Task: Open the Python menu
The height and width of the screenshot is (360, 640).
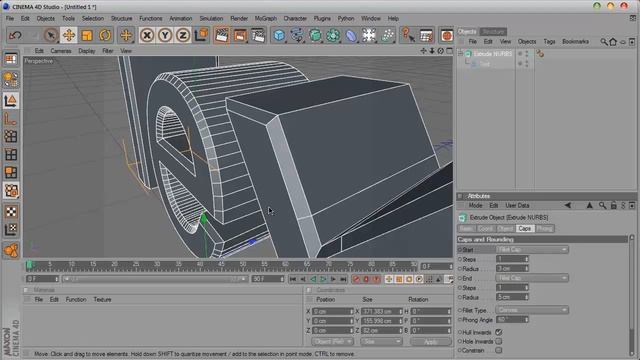Action: coord(346,19)
